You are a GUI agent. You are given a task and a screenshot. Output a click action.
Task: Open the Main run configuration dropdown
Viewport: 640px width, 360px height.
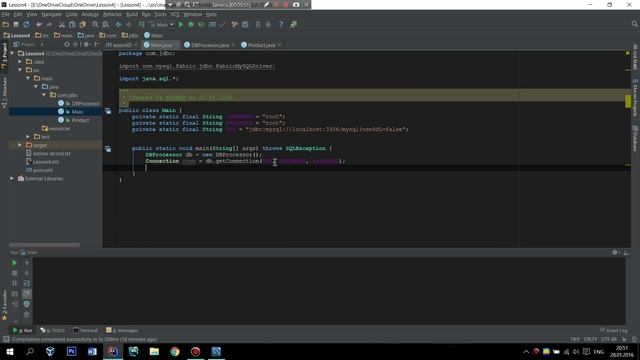tap(162, 25)
